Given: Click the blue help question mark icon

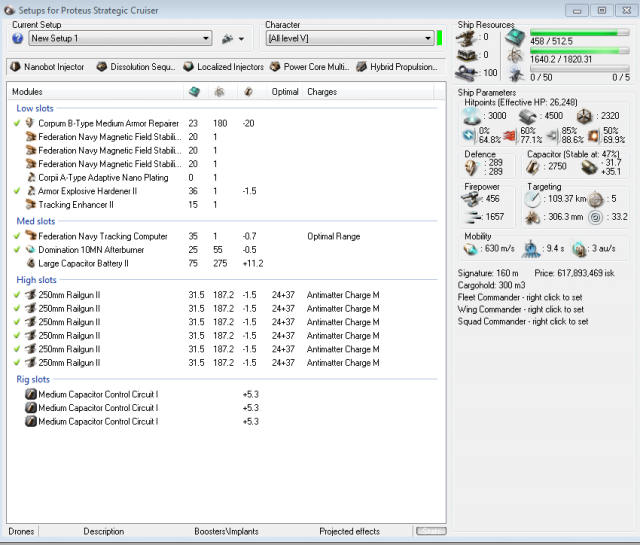Looking at the screenshot, I should point(18,38).
